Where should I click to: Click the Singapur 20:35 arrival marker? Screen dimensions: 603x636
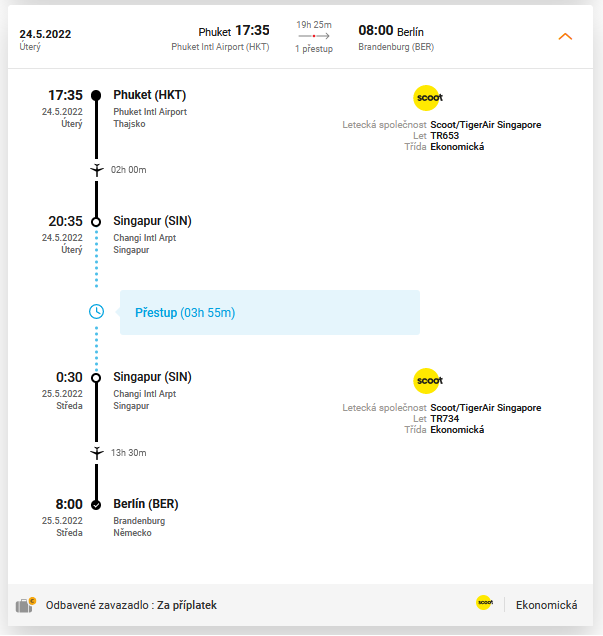pos(96,222)
